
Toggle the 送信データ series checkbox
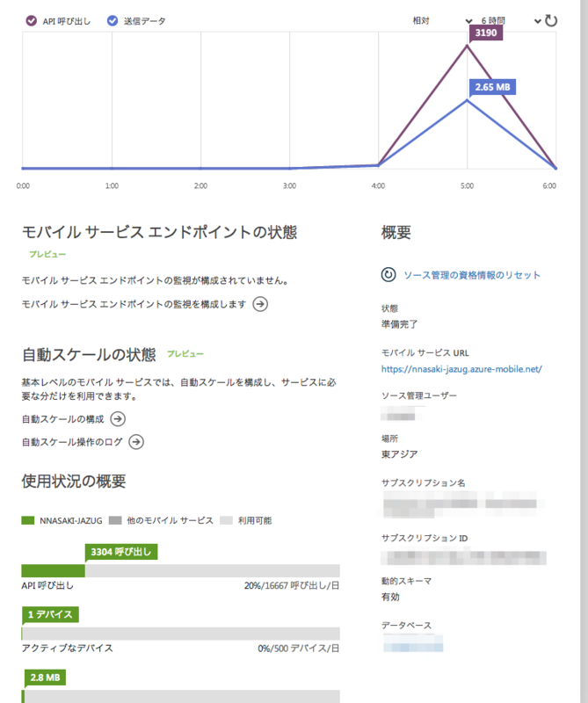pos(113,20)
